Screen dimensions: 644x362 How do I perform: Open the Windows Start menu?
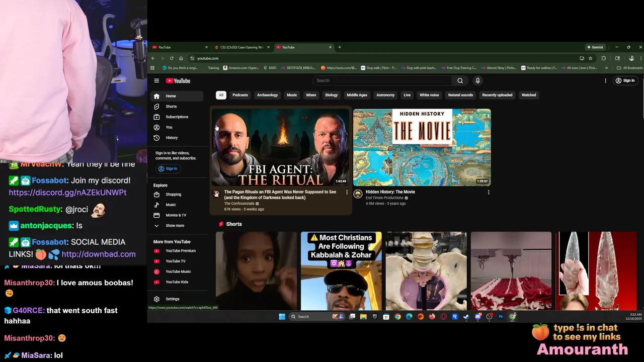[x=282, y=316]
